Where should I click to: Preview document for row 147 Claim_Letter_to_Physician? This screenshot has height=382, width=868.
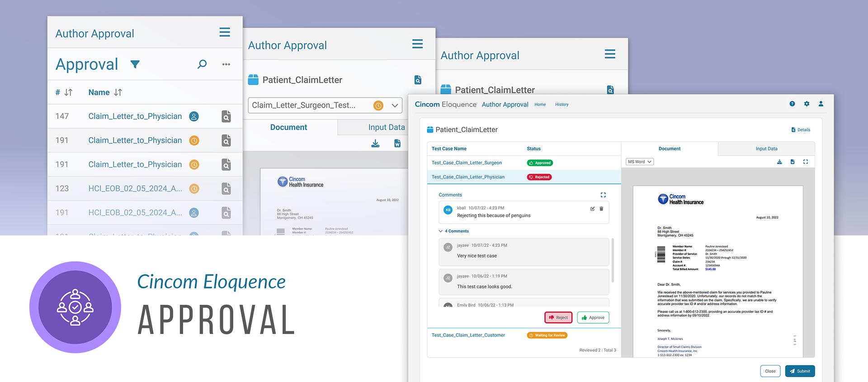[226, 116]
